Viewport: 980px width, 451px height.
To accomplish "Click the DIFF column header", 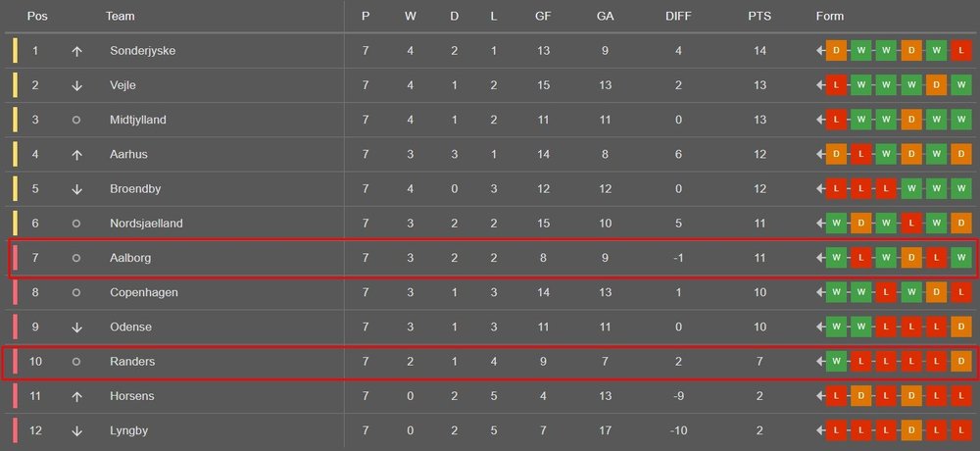I will point(678,17).
